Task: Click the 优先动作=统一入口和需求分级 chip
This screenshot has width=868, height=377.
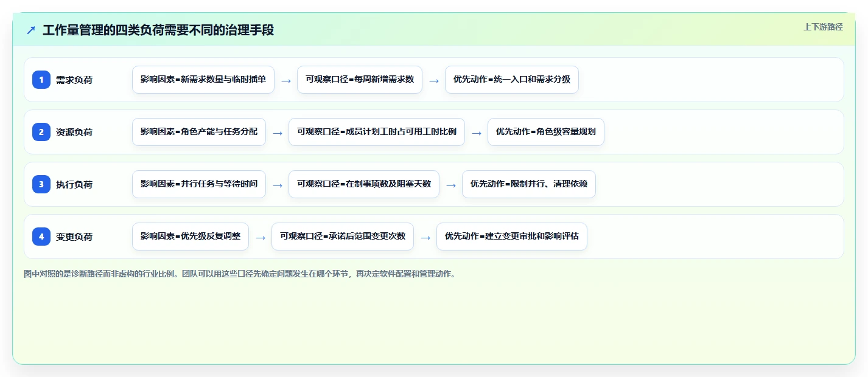Action: click(512, 80)
